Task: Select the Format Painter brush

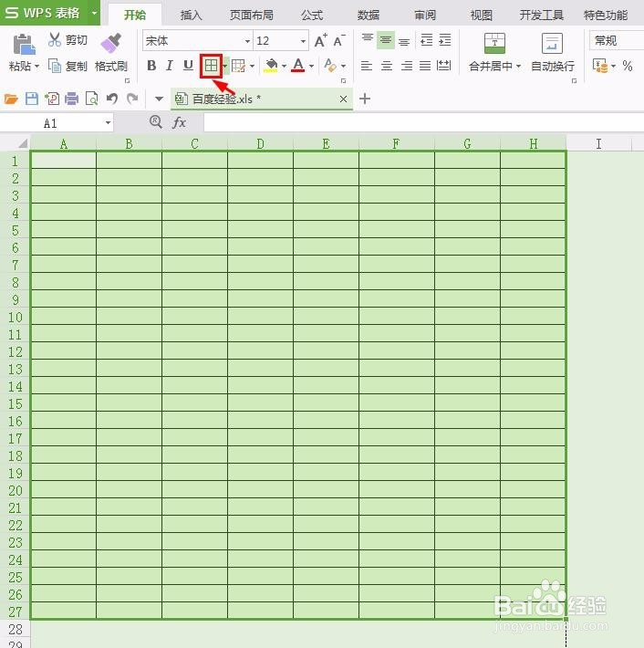Action: (x=110, y=44)
